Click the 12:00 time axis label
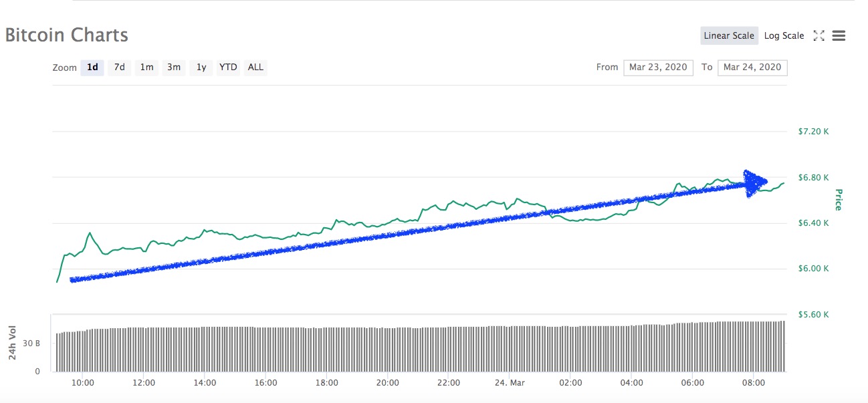 point(144,383)
